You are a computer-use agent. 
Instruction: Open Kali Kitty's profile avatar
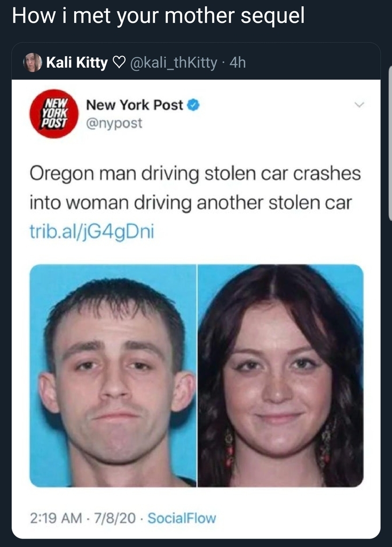click(x=33, y=62)
